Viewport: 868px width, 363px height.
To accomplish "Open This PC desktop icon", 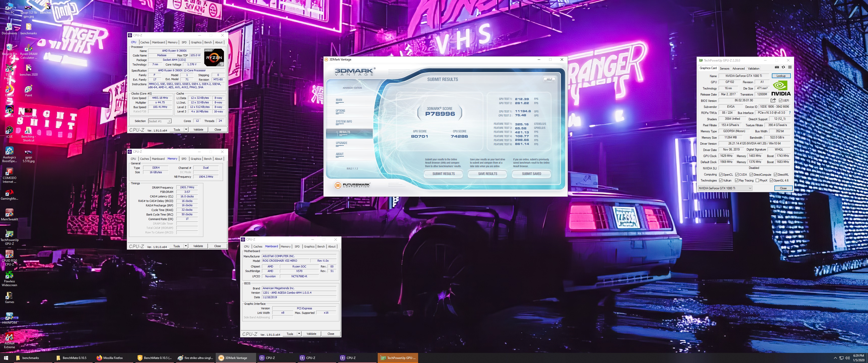I will pos(9,8).
